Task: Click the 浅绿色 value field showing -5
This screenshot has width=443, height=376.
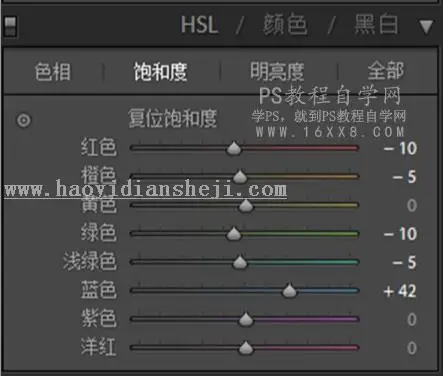Action: (x=404, y=262)
